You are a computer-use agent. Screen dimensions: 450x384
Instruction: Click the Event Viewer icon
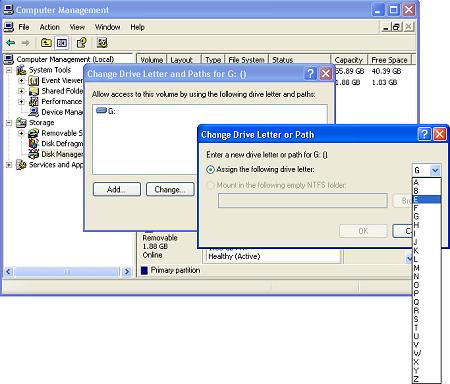[34, 81]
